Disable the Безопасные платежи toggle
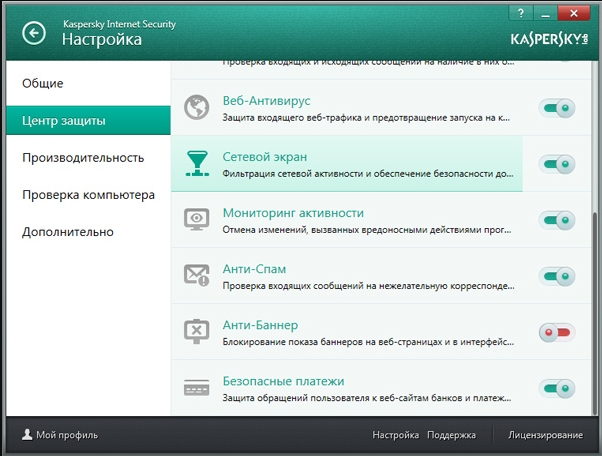 click(x=557, y=388)
